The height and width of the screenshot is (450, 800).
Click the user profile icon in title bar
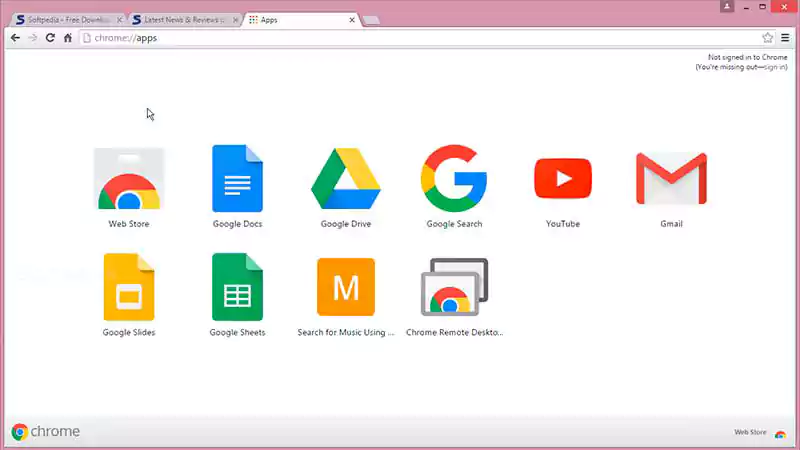click(x=727, y=7)
